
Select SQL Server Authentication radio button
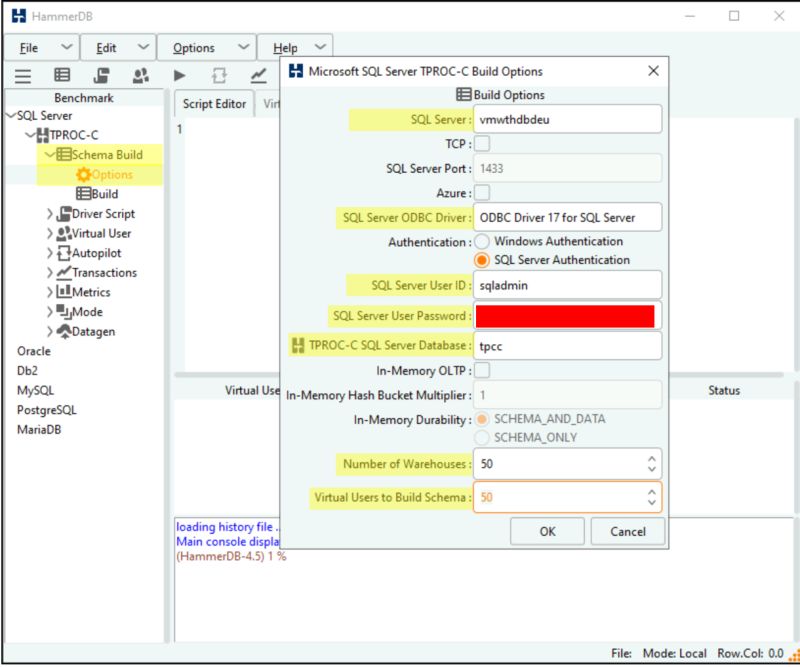(482, 260)
